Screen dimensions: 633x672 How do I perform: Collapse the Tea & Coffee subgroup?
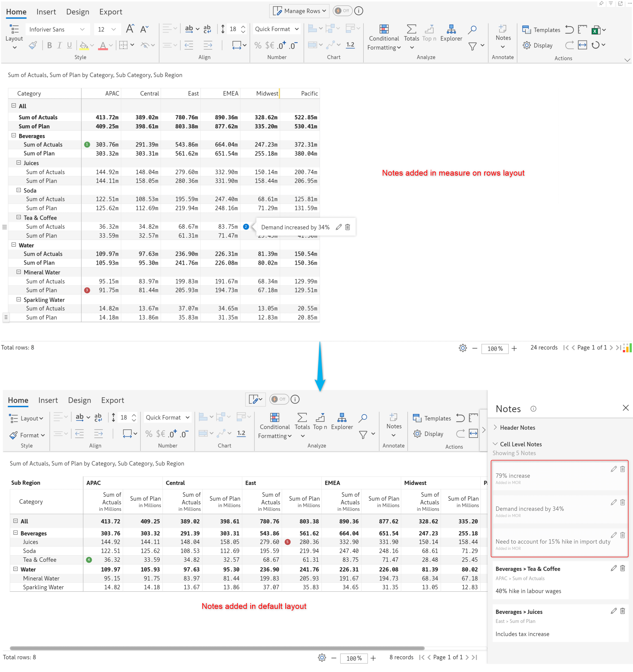18,217
